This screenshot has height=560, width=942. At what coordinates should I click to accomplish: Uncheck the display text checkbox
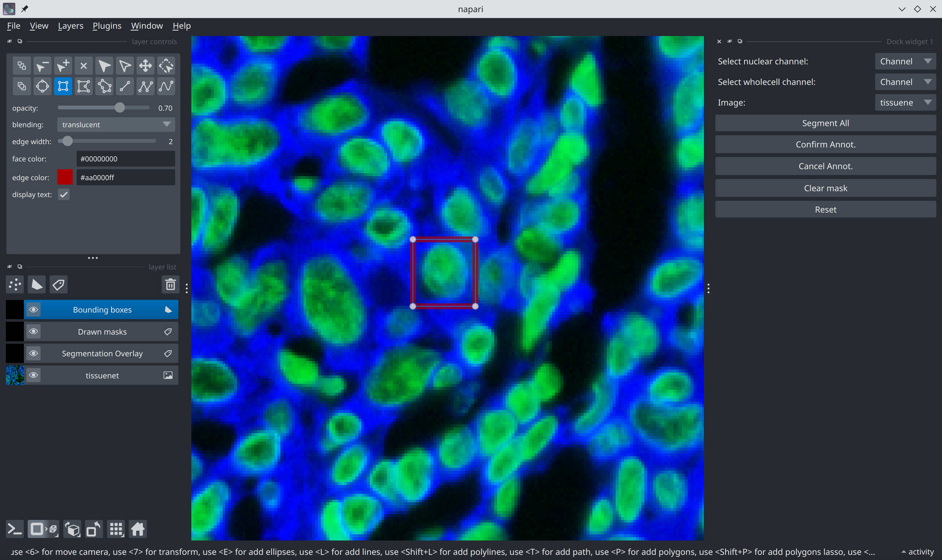pos(64,195)
